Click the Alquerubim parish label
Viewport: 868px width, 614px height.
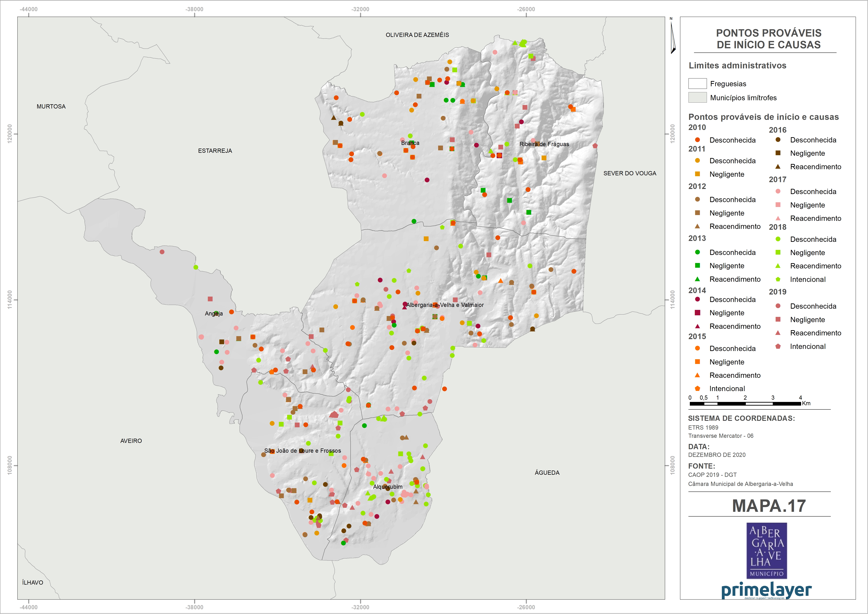pos(388,487)
